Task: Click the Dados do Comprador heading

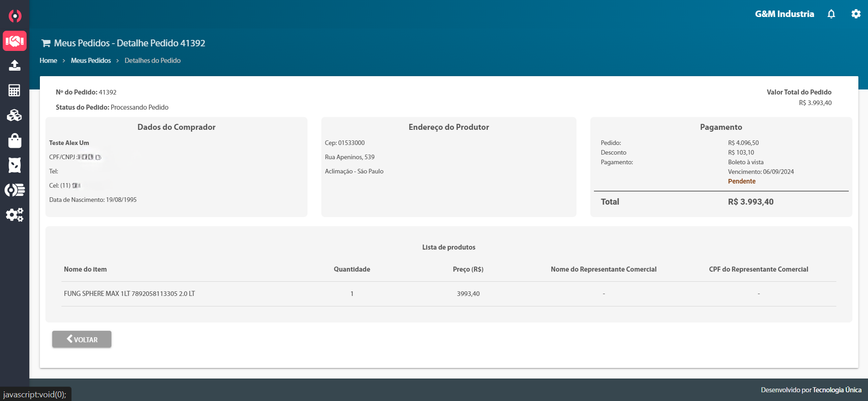Action: [x=176, y=127]
